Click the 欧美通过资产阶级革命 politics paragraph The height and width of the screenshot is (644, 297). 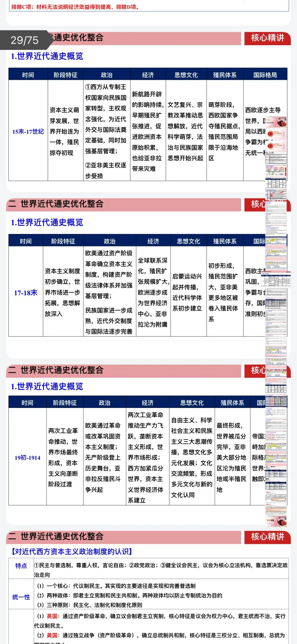pyautogui.click(x=109, y=275)
